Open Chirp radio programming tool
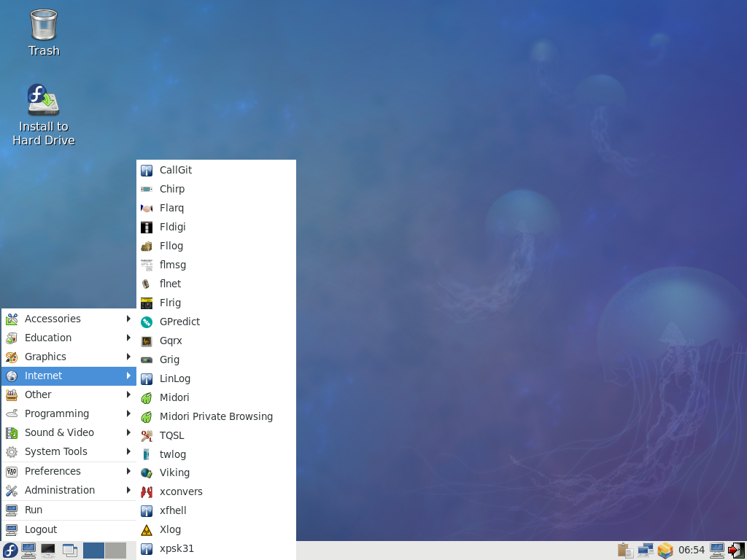Image resolution: width=747 pixels, height=560 pixels. point(216,189)
